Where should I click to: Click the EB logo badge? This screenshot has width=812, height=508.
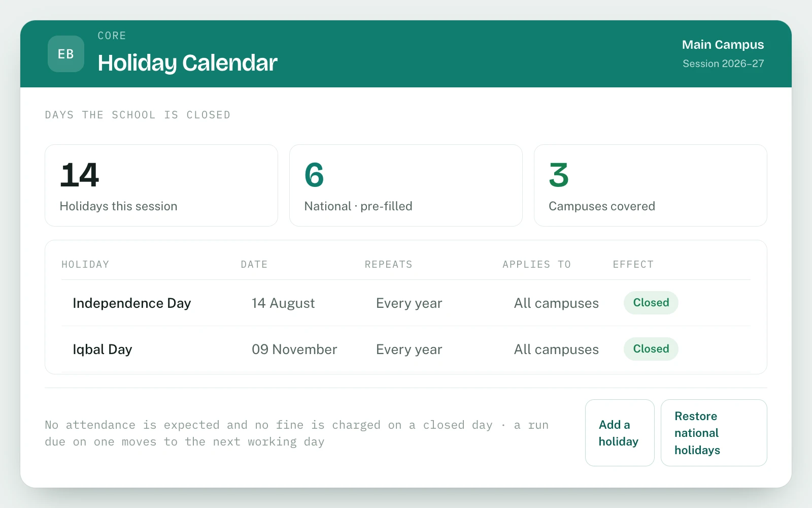(66, 54)
